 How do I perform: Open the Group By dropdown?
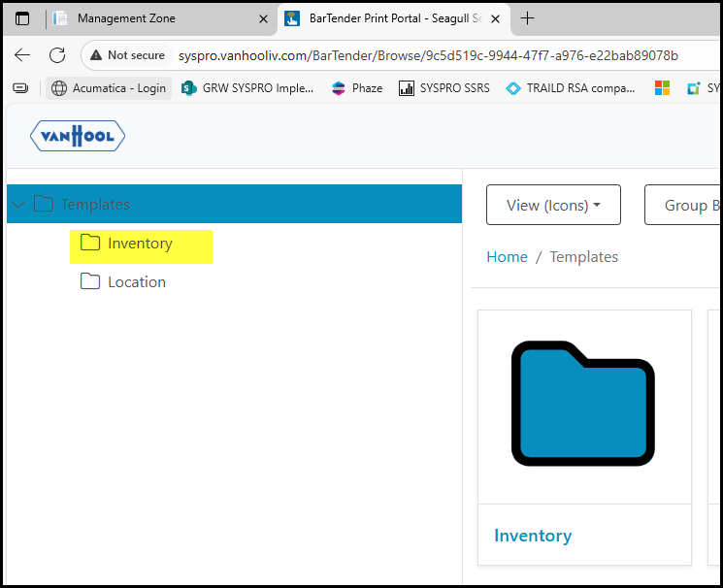click(684, 205)
